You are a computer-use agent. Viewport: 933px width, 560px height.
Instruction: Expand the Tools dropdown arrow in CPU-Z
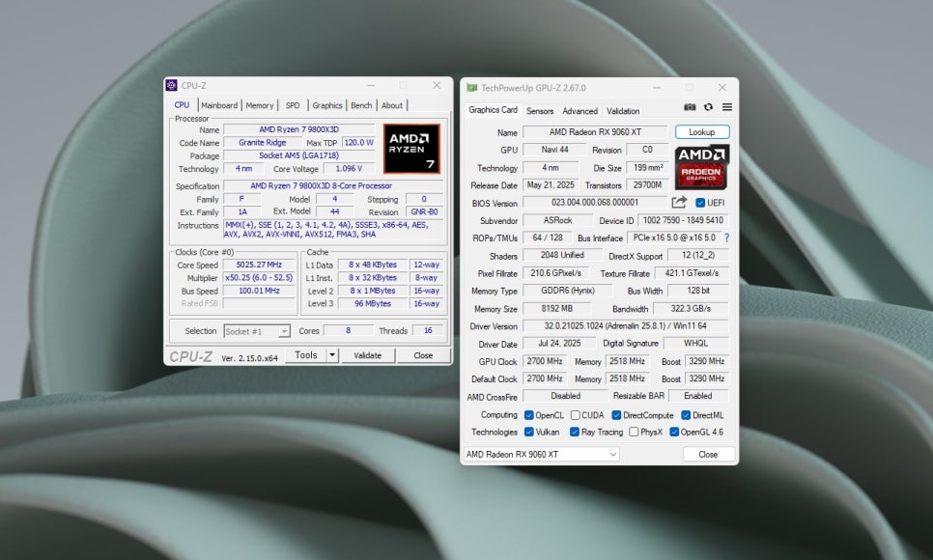pos(332,355)
